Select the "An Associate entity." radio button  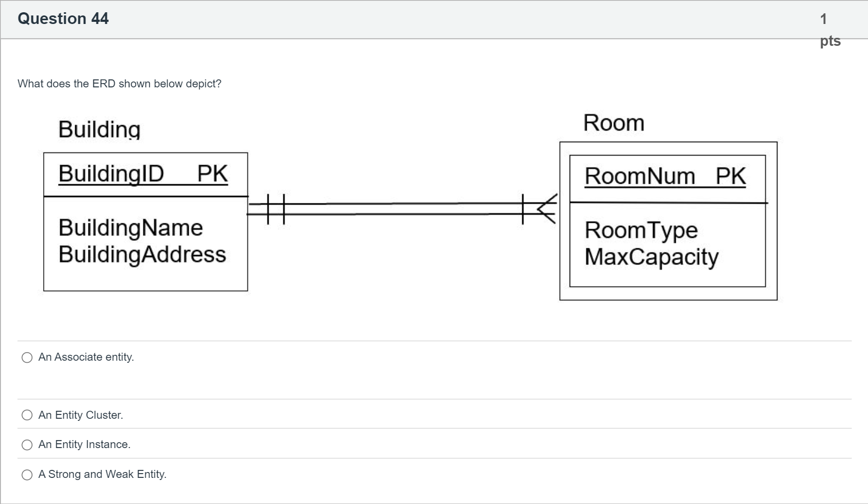click(x=27, y=357)
